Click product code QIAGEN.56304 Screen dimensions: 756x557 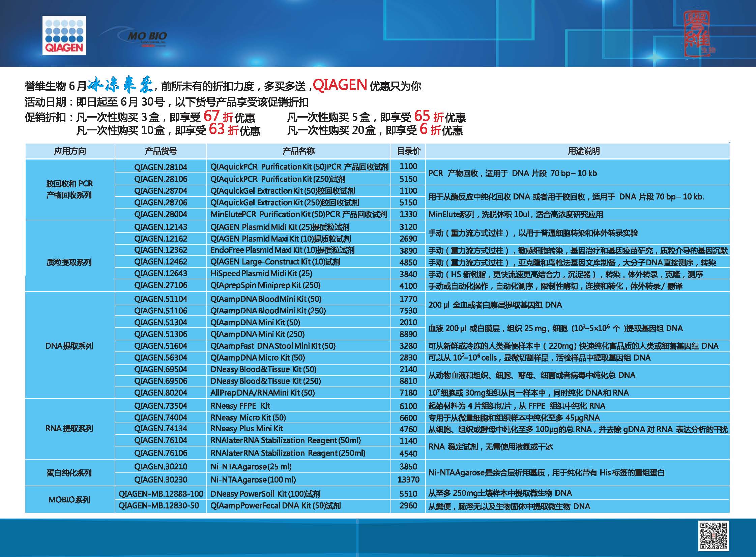click(161, 358)
